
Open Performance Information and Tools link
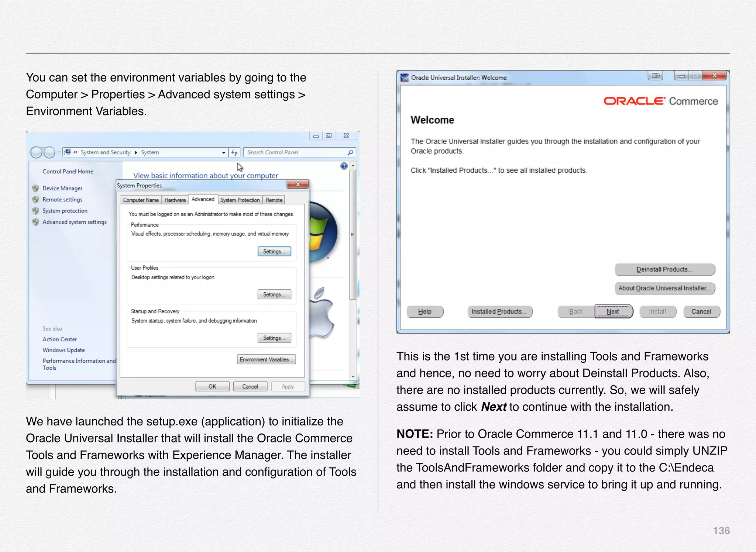tap(79, 364)
